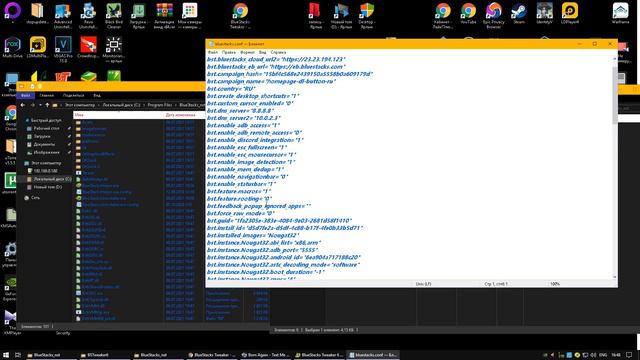Open the Google Chrome icon on left edge
The image size is (640, 360).
pyautogui.click(x=11, y=116)
